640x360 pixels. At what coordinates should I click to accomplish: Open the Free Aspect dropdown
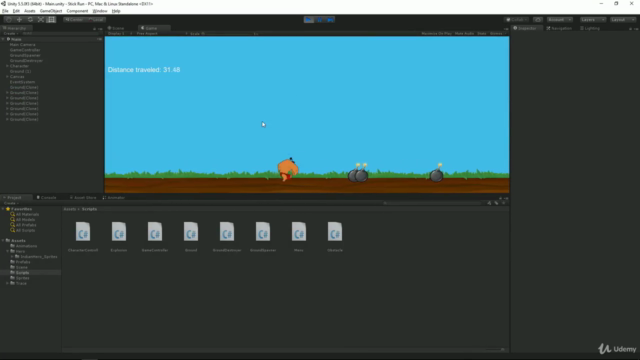161,33
